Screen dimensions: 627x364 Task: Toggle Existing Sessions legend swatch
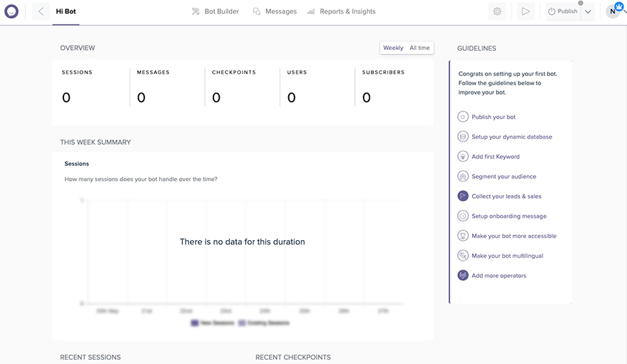tap(242, 323)
